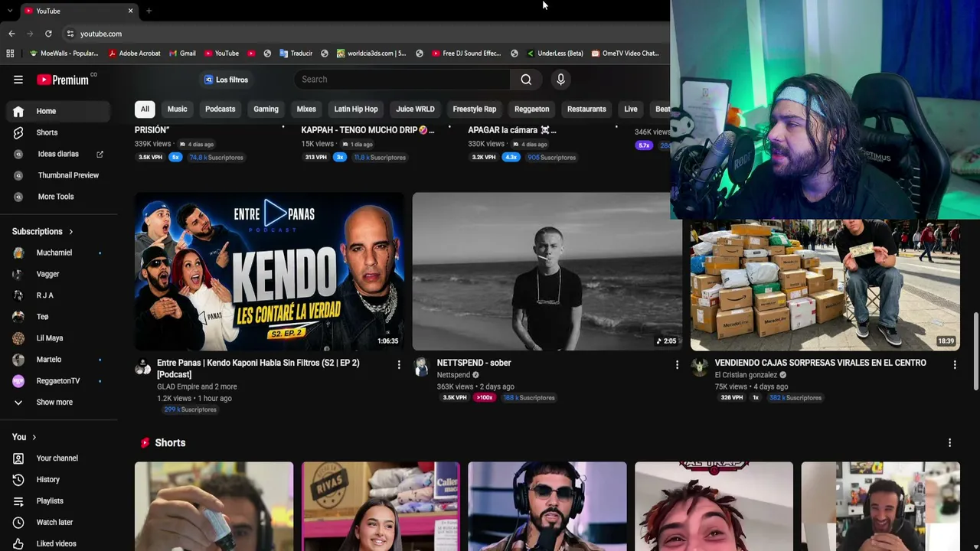Select the Latin Hip Hop chip
Viewport: 980px width, 551px height.
pyautogui.click(x=356, y=109)
